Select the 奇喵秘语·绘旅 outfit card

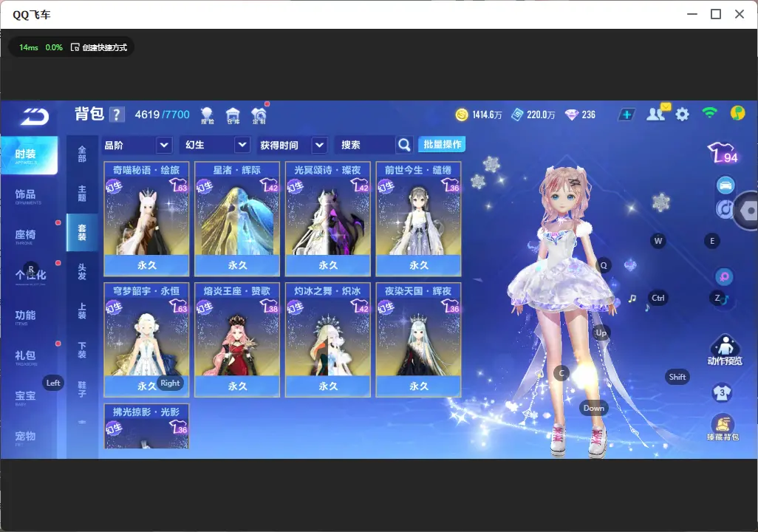coord(146,219)
